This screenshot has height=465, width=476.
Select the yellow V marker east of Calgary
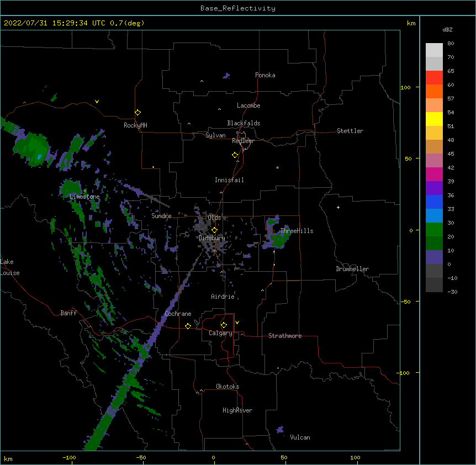point(237,323)
